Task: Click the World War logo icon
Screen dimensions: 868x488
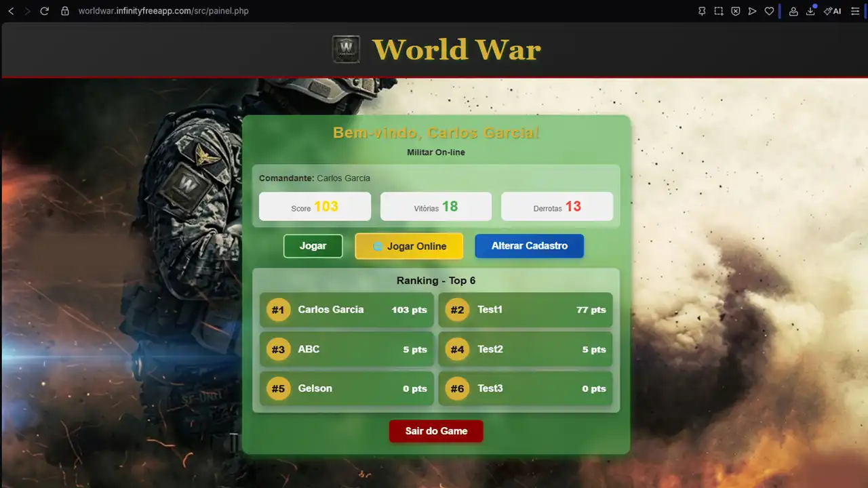Action: 346,49
